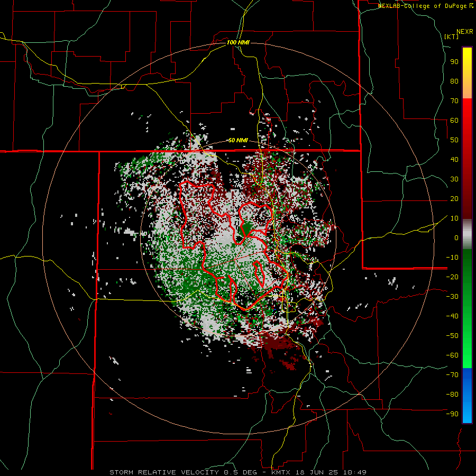Click the 60 value on the velocity scale
Image resolution: width=476 pixels, height=476 pixels.
454,121
